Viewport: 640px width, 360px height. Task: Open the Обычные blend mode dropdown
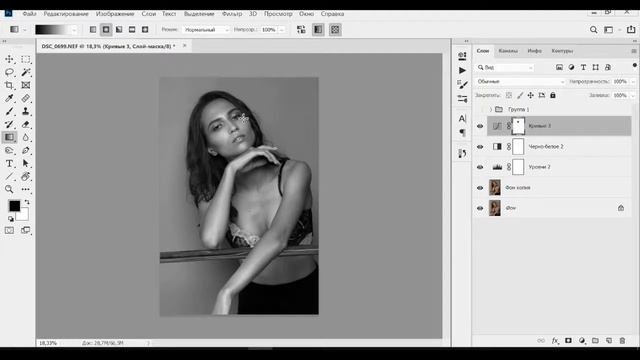(x=520, y=82)
